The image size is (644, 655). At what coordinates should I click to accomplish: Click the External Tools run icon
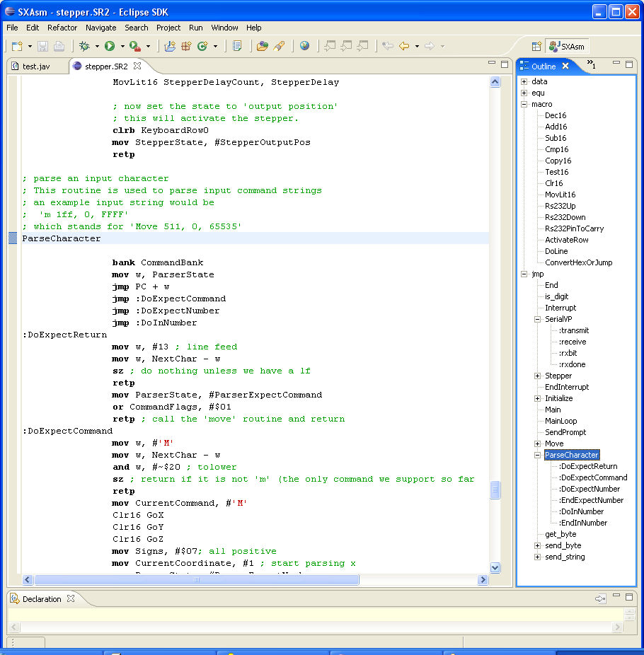tap(134, 46)
